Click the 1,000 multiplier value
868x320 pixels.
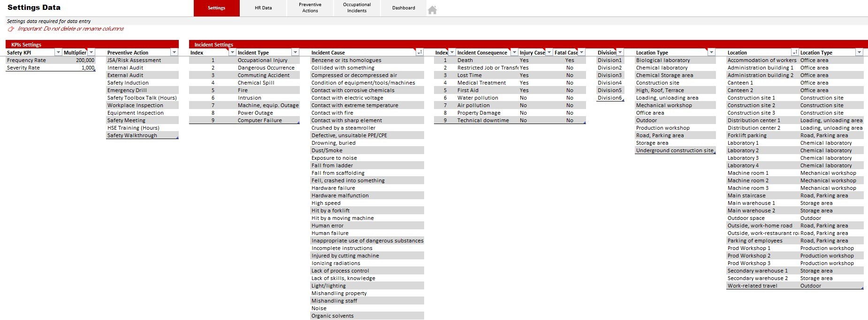[x=79, y=68]
